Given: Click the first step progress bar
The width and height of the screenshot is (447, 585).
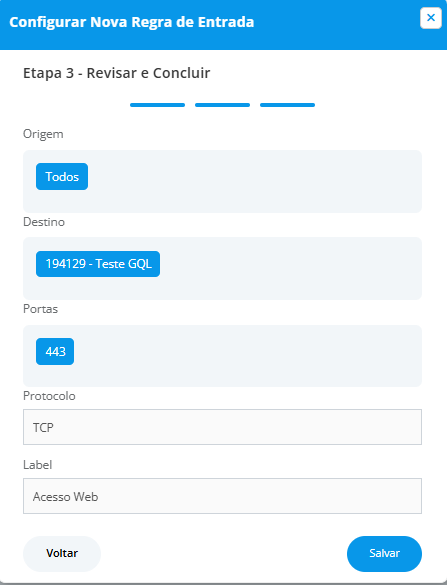Looking at the screenshot, I should click(157, 105).
